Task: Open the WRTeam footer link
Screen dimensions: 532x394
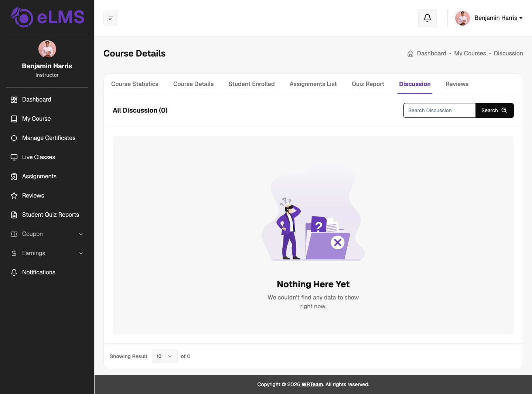Action: pyautogui.click(x=312, y=384)
